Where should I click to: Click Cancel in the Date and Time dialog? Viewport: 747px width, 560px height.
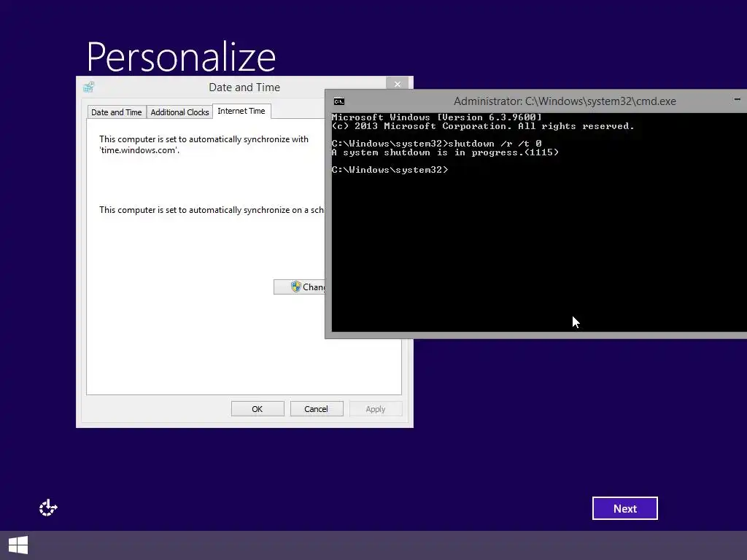pos(317,409)
